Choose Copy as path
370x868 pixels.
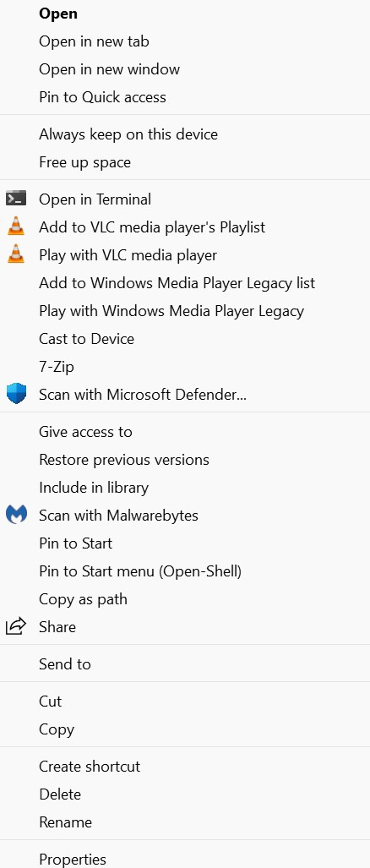coord(185,599)
